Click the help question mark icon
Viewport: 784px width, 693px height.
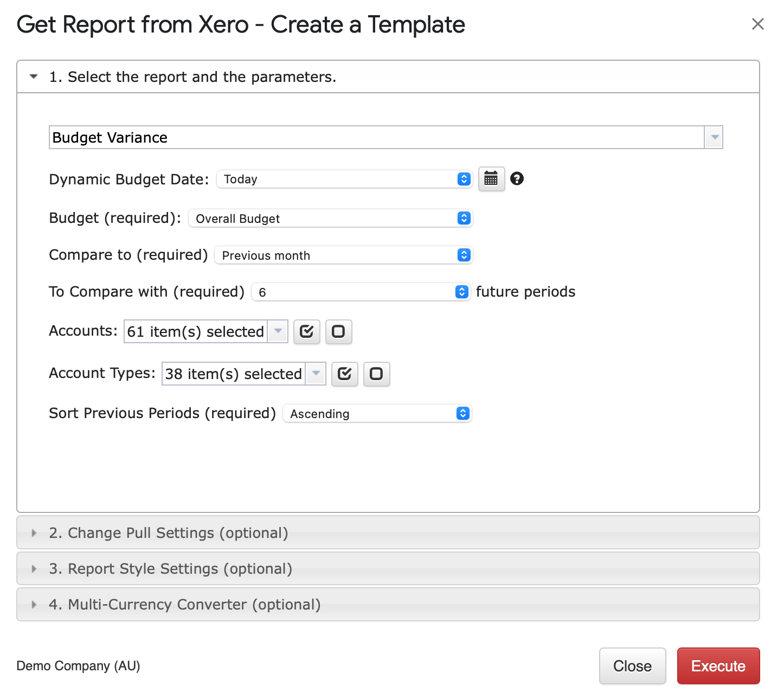pyautogui.click(x=517, y=178)
